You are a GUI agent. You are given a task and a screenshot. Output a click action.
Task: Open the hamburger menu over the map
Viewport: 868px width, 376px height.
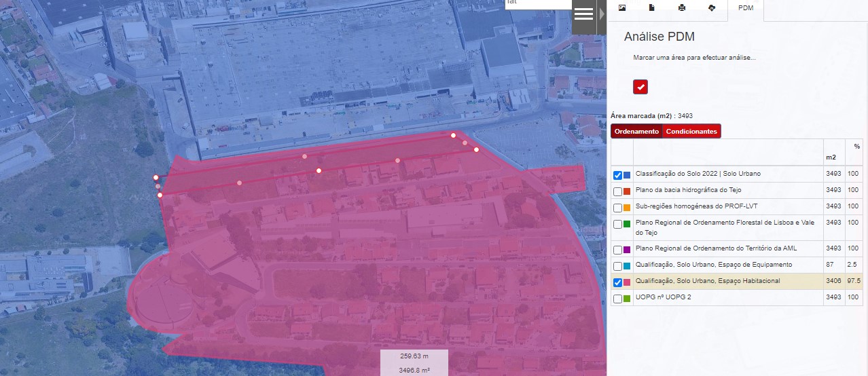pos(583,14)
